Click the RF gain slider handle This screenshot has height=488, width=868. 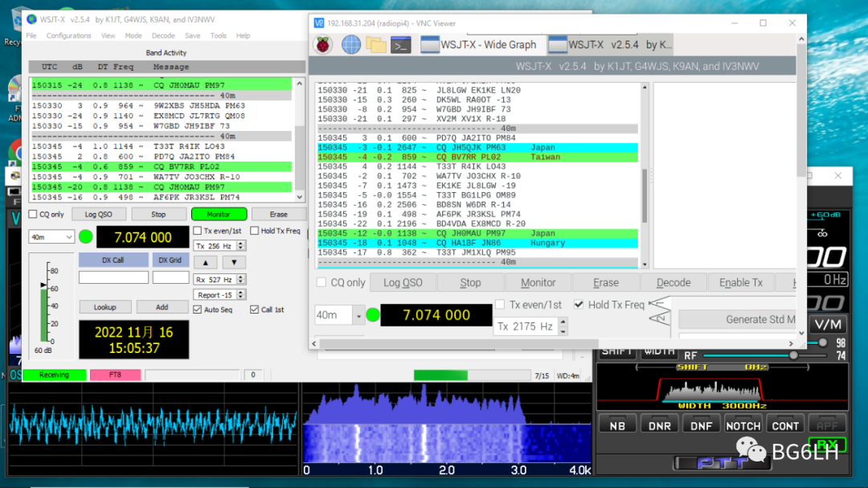point(793,355)
